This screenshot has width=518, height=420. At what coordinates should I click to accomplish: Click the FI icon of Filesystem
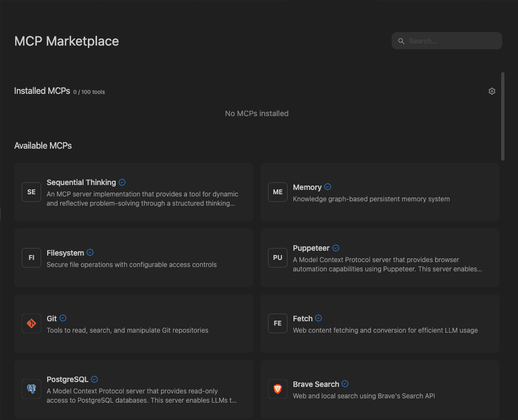31,258
